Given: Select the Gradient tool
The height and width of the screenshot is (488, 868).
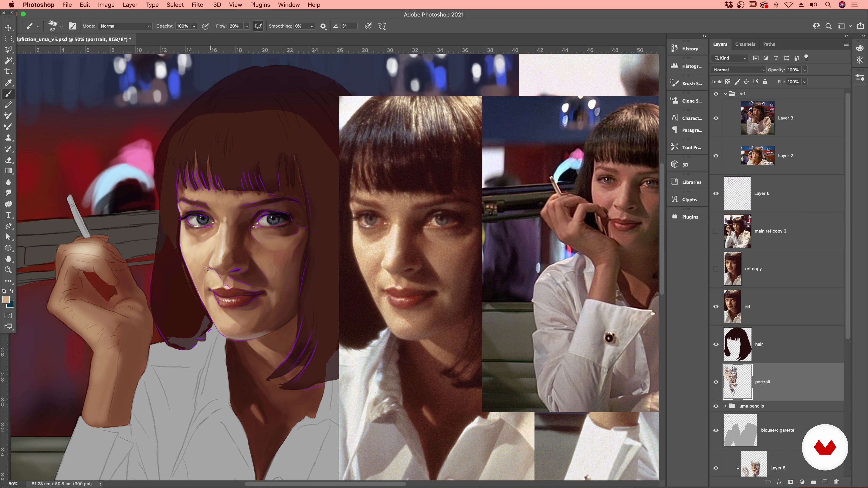Looking at the screenshot, I should [8, 171].
